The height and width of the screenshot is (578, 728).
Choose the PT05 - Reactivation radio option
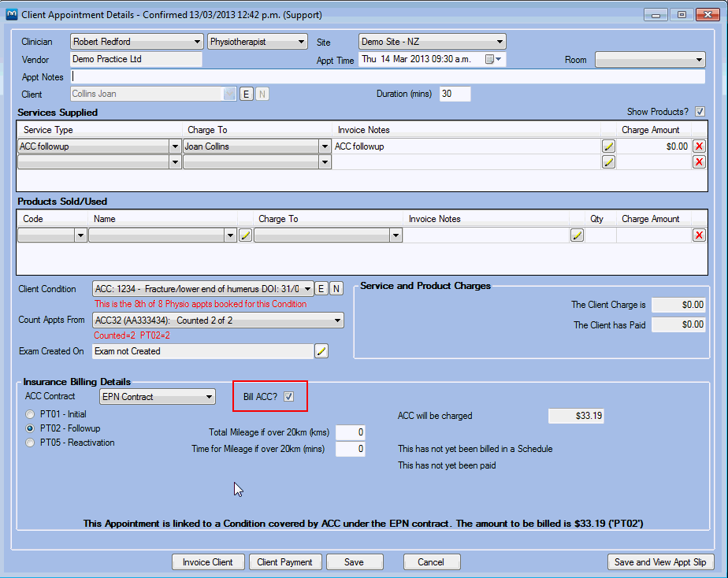(30, 443)
